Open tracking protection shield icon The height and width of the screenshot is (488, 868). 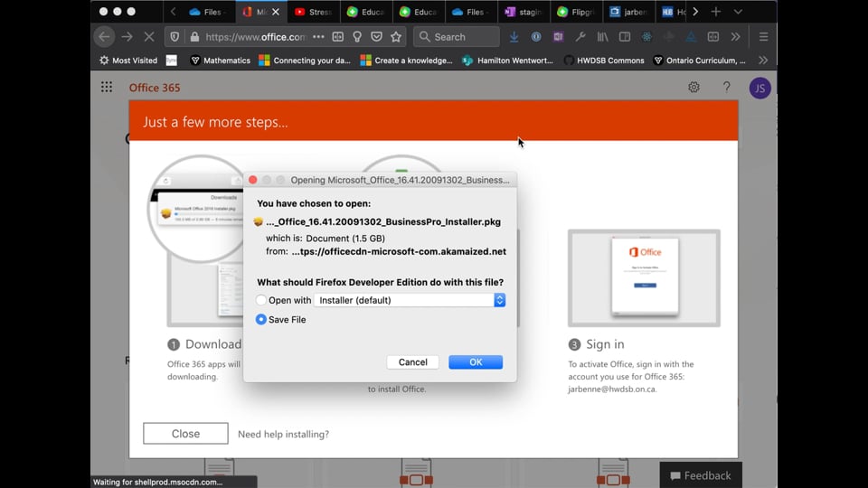pyautogui.click(x=175, y=37)
